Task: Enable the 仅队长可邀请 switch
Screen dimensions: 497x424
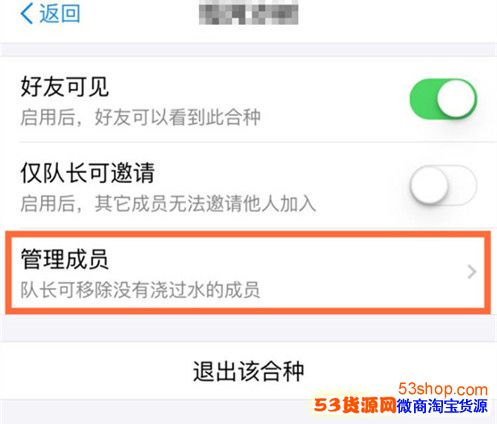Action: 443,185
